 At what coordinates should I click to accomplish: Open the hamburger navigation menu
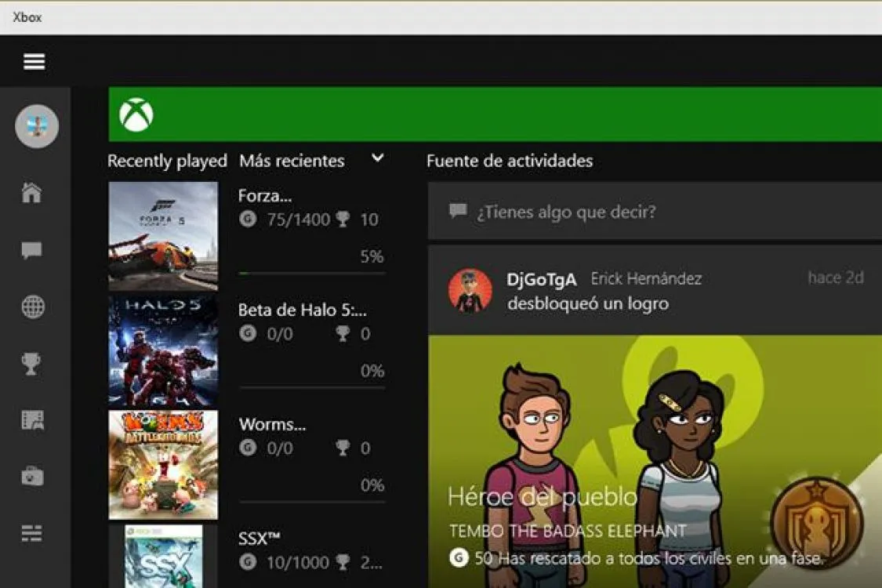(x=34, y=61)
